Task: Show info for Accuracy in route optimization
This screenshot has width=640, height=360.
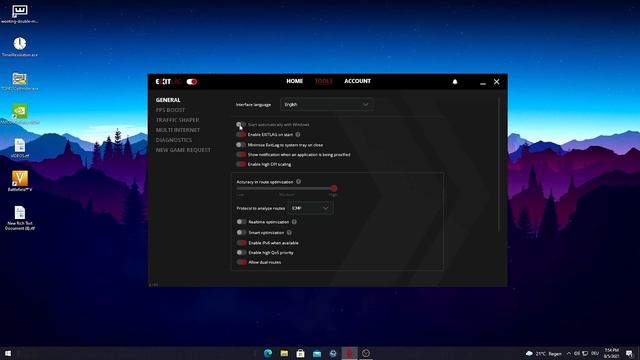Action: click(298, 182)
